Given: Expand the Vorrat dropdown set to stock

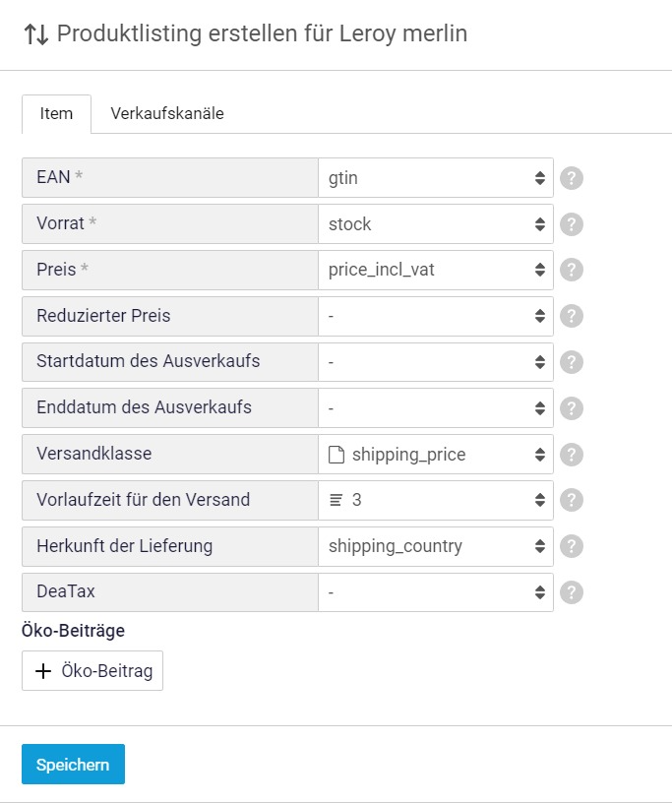Looking at the screenshot, I should click(x=436, y=224).
